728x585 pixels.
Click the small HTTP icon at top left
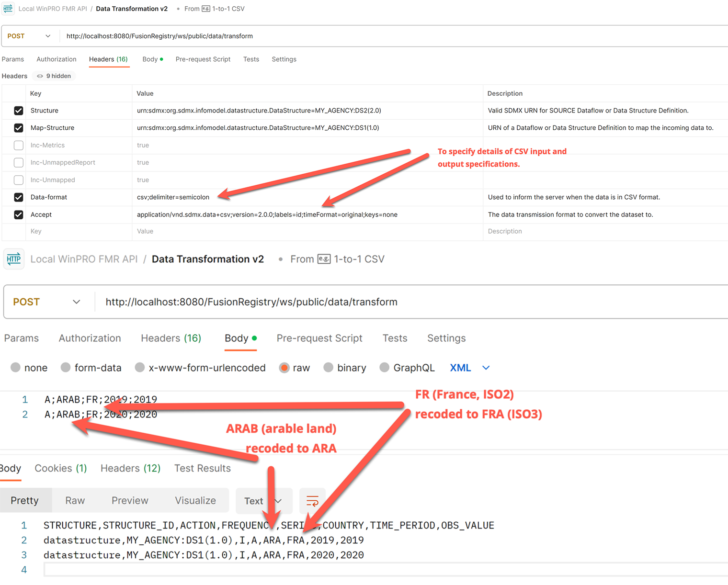[8, 9]
